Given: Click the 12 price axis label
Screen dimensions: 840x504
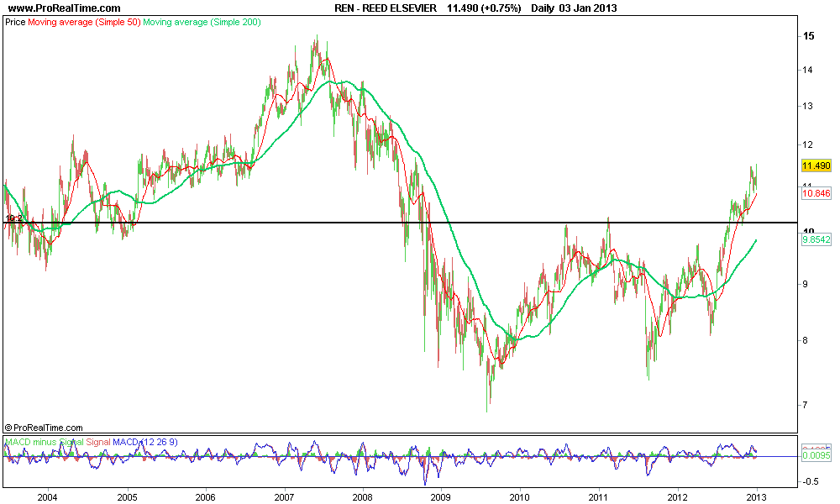Looking at the screenshot, I should click(x=807, y=144).
